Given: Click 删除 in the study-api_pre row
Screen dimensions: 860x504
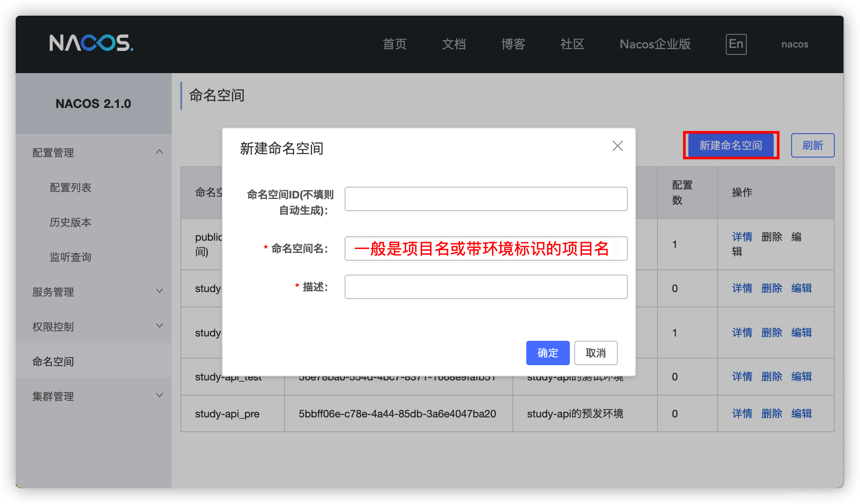Looking at the screenshot, I should [772, 413].
